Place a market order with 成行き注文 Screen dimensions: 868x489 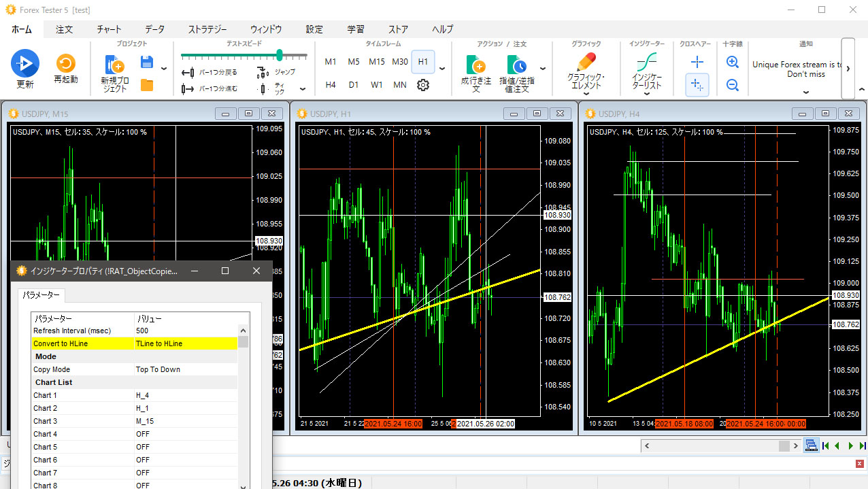click(475, 66)
